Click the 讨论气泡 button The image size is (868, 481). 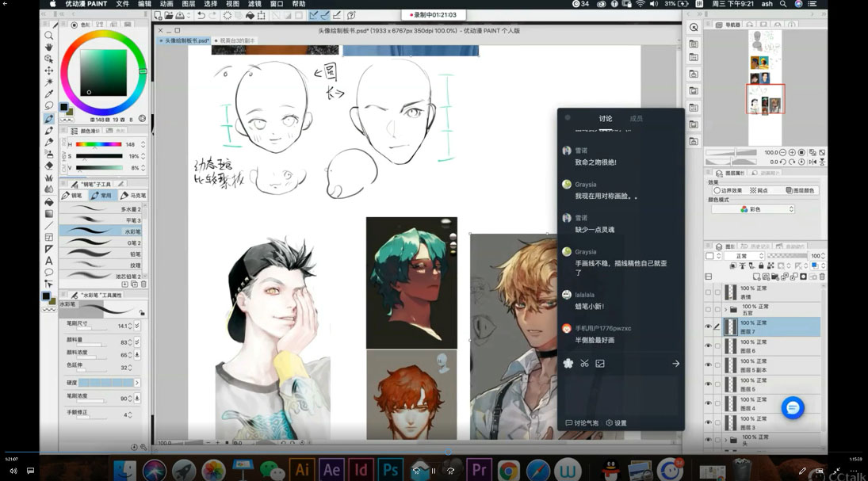tap(582, 423)
